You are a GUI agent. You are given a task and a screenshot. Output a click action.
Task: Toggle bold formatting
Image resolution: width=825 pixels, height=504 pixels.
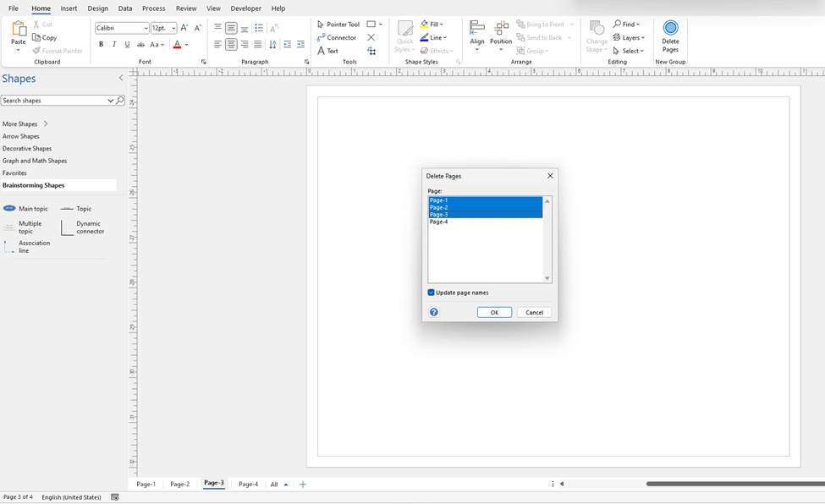pos(101,44)
